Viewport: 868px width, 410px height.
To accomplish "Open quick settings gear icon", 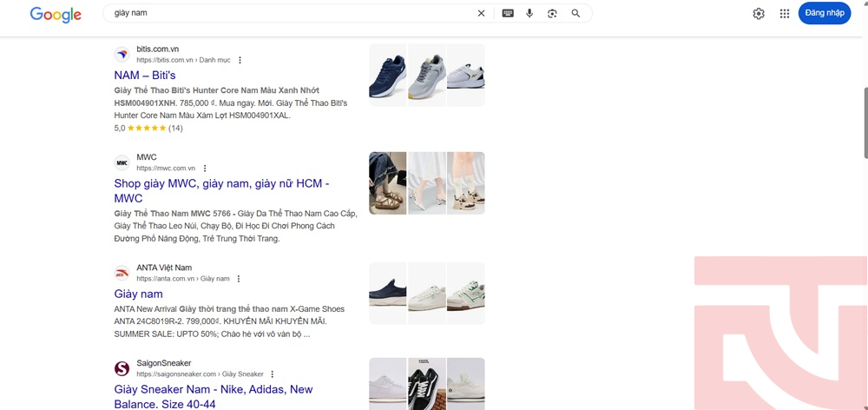I will click(x=759, y=13).
